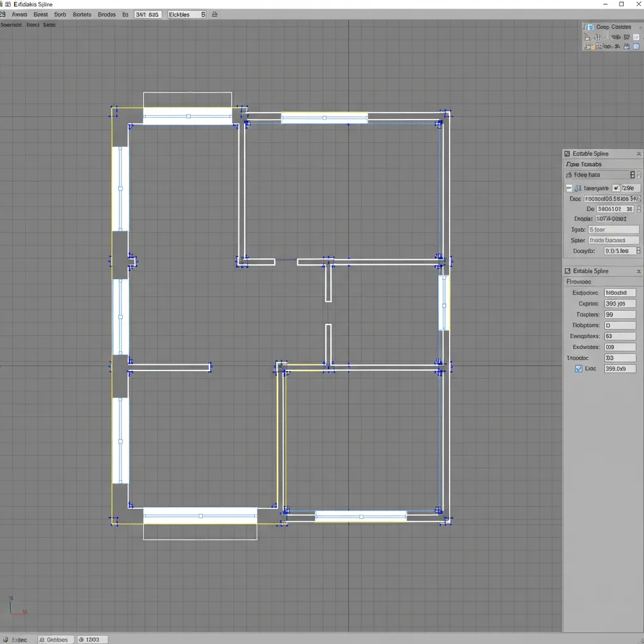Click the blue document icon in the top-right panel
This screenshot has width=644, height=644.
[x=635, y=46]
